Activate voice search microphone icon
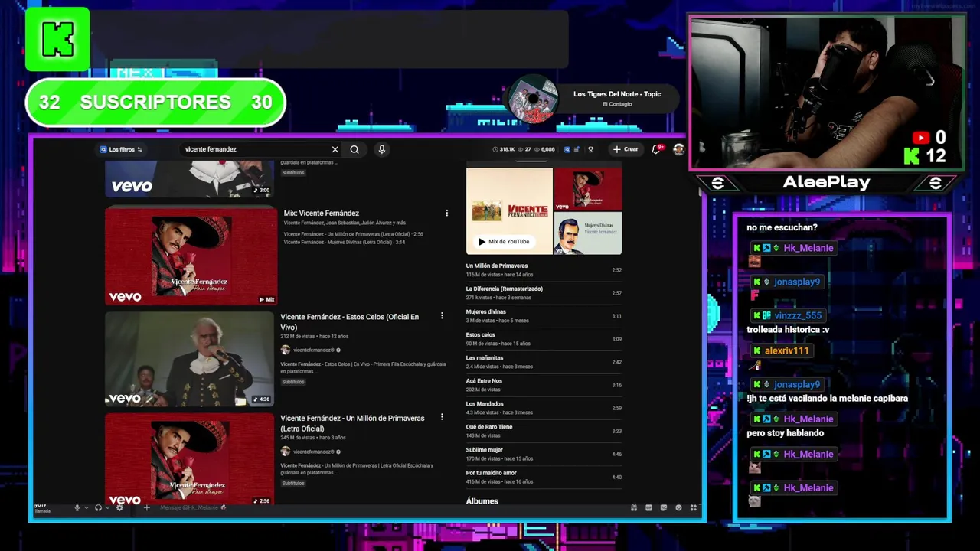Viewport: 980px width, 551px height. click(x=381, y=149)
